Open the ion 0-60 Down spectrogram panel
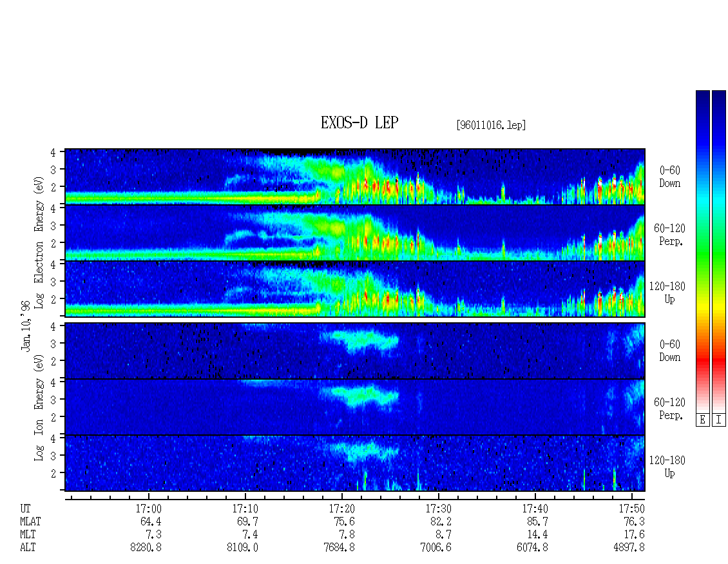 355,351
